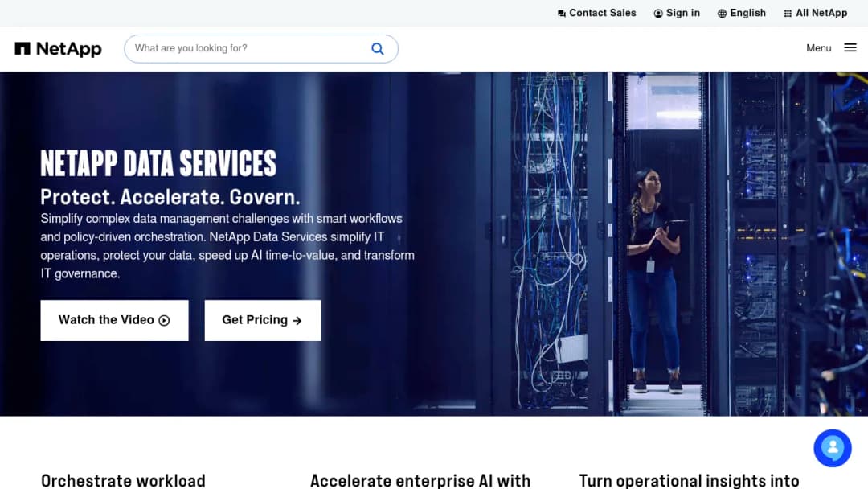Viewport: 868px width, 489px height.
Task: Click the Get Pricing button
Action: [x=263, y=320]
